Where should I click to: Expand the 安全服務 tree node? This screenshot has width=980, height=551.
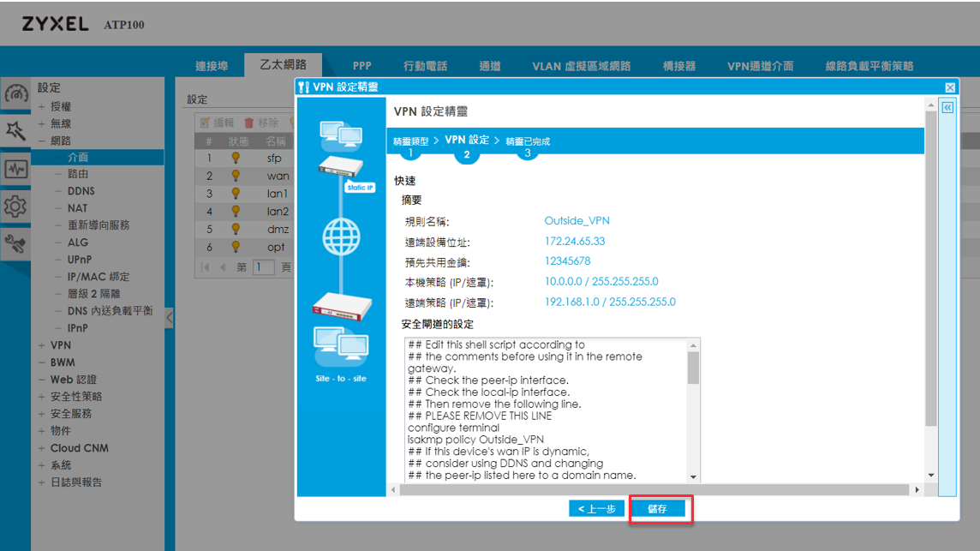click(x=41, y=414)
